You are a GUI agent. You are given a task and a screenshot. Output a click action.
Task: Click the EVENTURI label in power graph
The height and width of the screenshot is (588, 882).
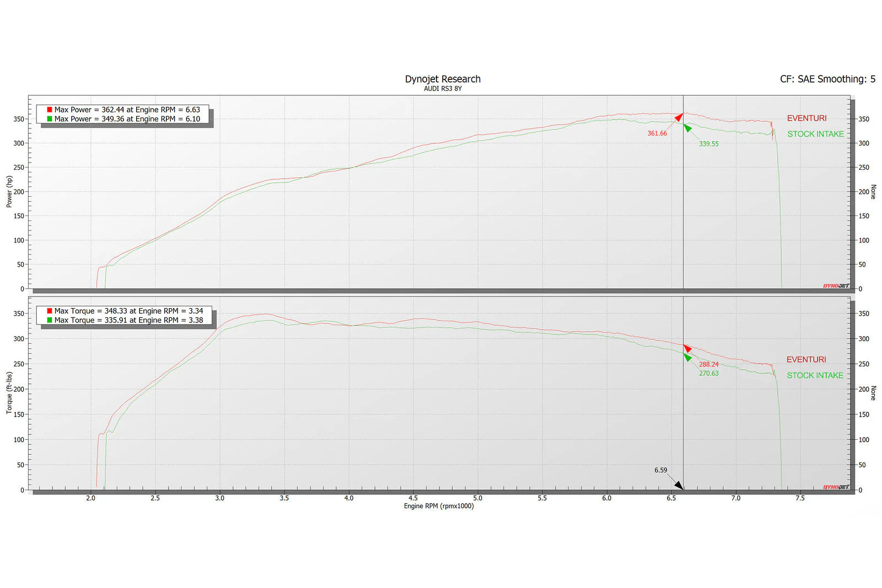click(x=806, y=118)
